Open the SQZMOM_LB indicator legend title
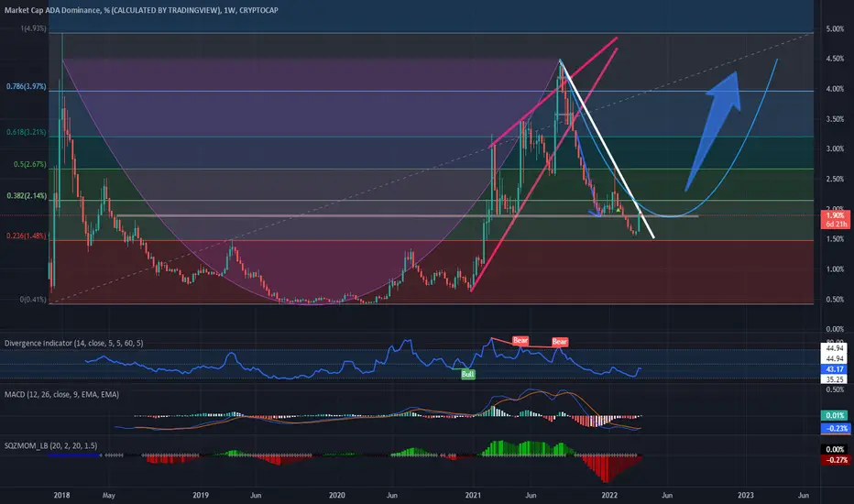Screen dimensions: 854x504 [x=50, y=445]
